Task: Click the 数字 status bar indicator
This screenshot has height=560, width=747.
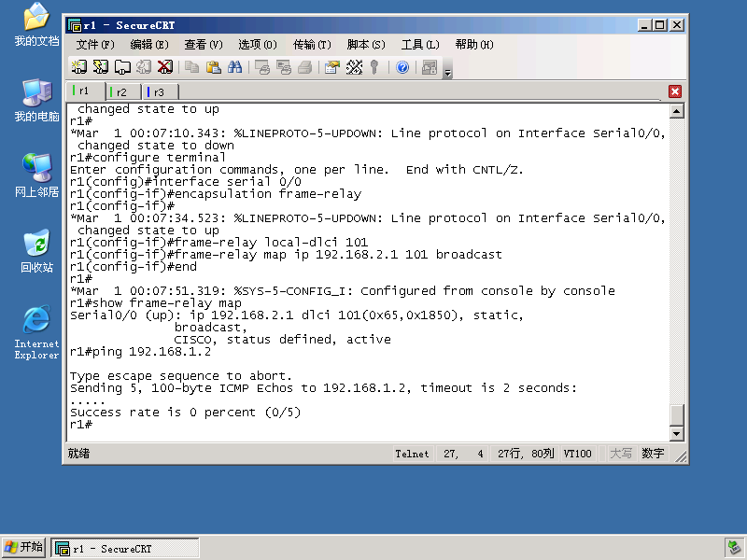Action: [x=653, y=454]
